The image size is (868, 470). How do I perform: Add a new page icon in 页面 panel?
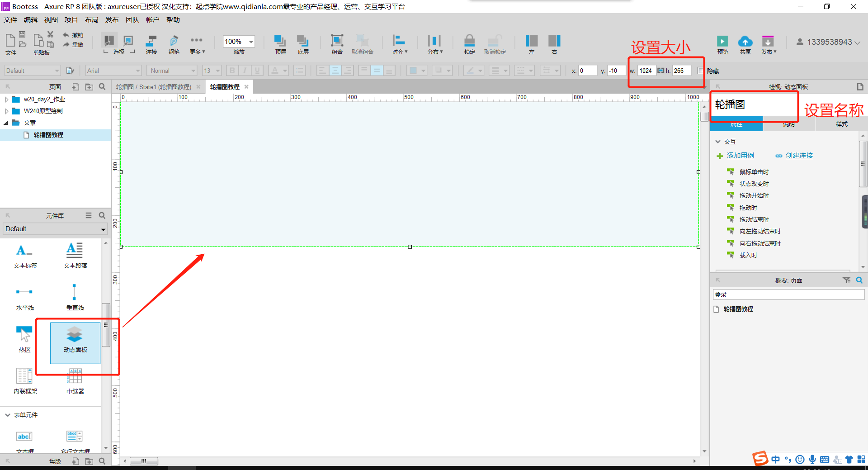75,87
